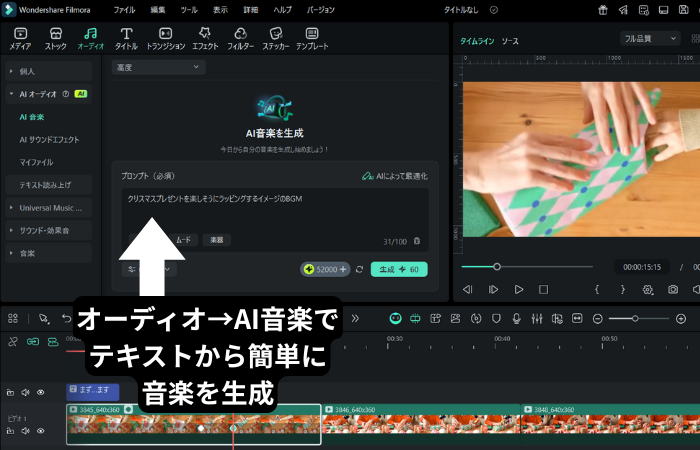
Task: Click the 楽器 instrument tag button
Action: point(217,240)
